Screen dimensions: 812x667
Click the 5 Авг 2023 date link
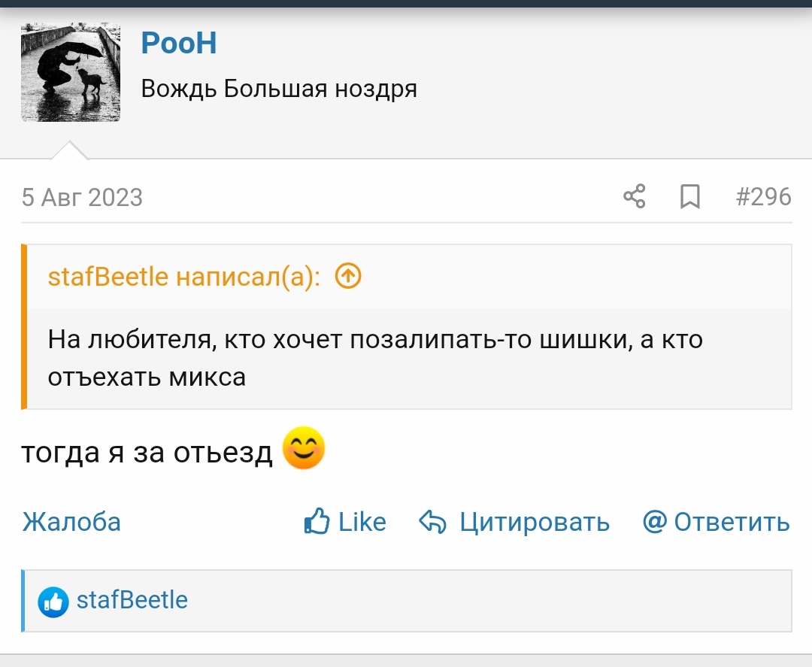pyautogui.click(x=82, y=197)
